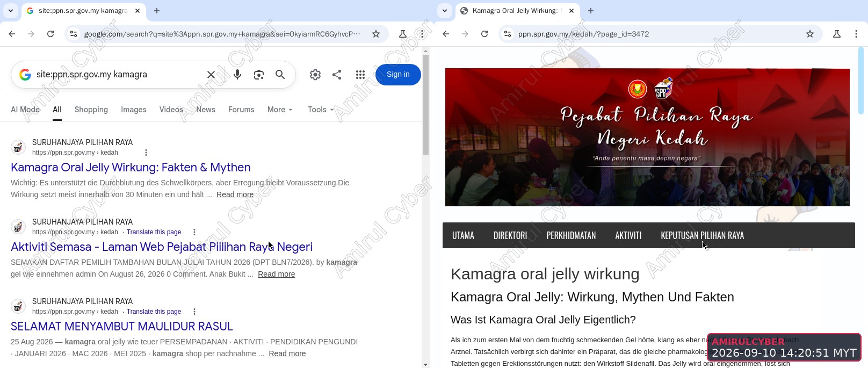This screenshot has width=868, height=368.
Task: Open Chrome Labs in left window
Action: pyautogui.click(x=403, y=34)
